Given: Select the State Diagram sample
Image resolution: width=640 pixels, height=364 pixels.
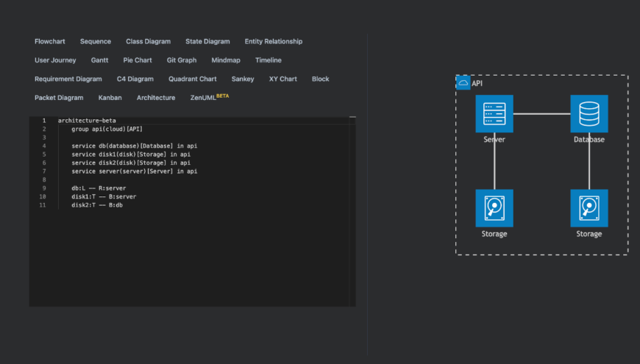Looking at the screenshot, I should coord(207,42).
